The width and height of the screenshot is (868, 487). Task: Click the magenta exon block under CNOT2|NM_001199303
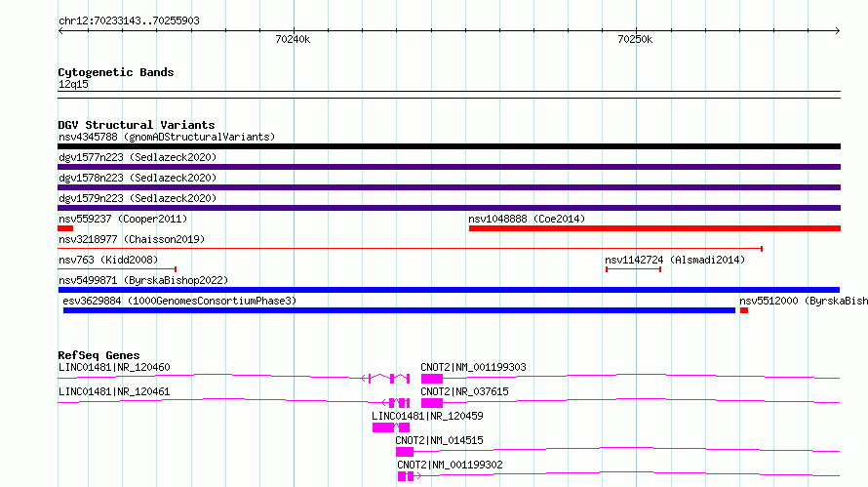(432, 379)
